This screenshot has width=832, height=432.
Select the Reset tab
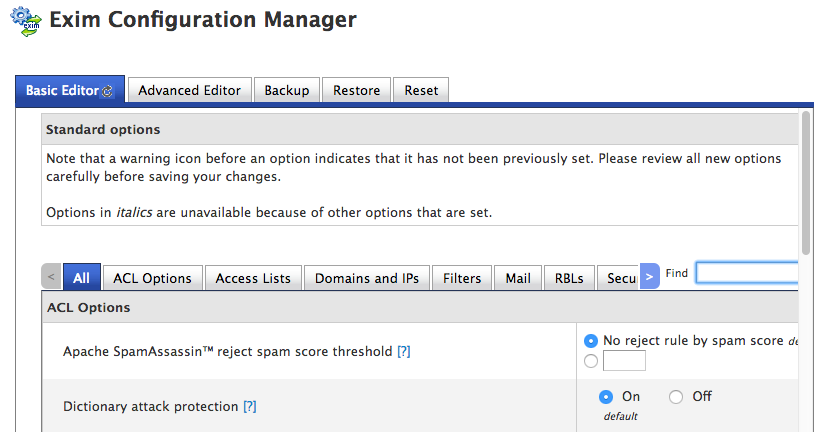point(421,90)
